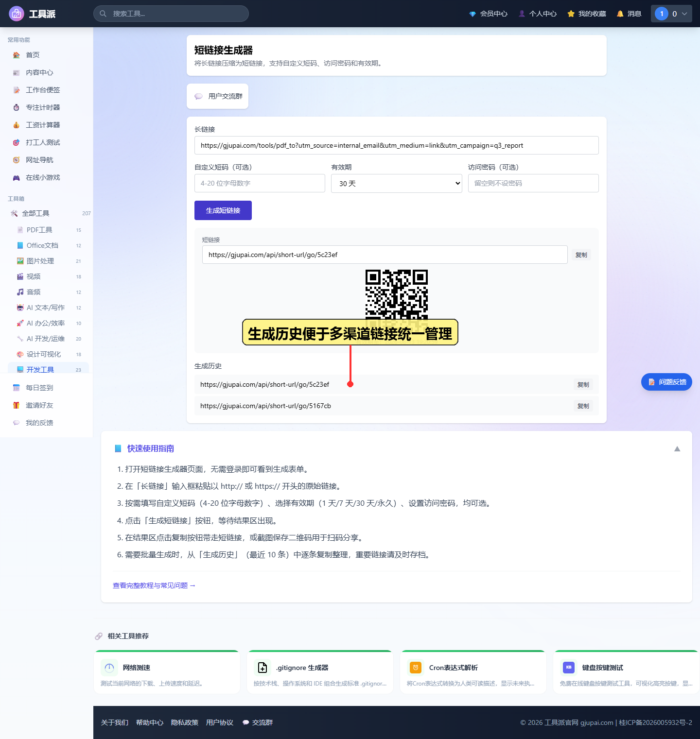Open 我的收藏 star icon

(571, 14)
